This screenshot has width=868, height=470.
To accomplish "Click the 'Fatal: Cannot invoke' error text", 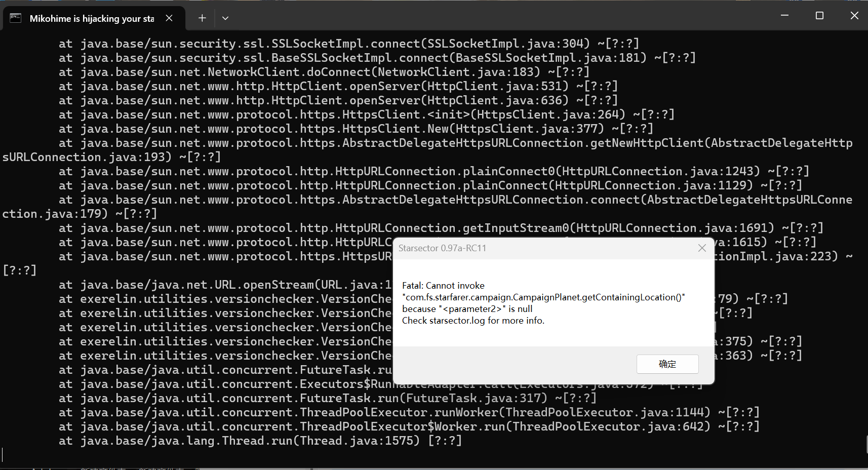I will point(443,286).
